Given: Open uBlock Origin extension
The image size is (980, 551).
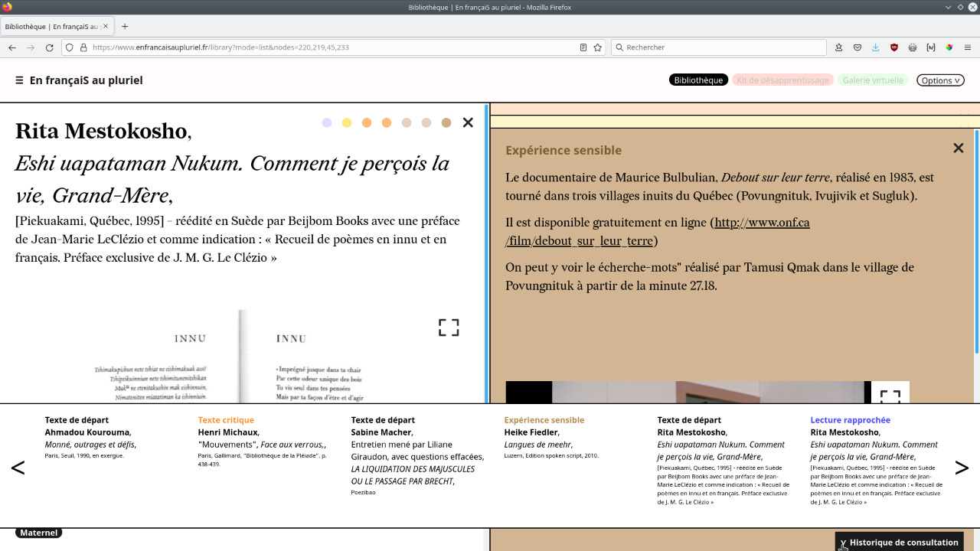Looking at the screenshot, I should pyautogui.click(x=894, y=47).
